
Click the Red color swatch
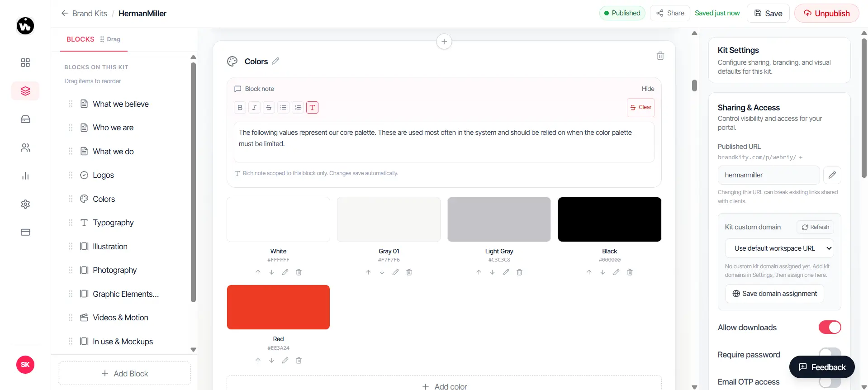[x=278, y=307]
